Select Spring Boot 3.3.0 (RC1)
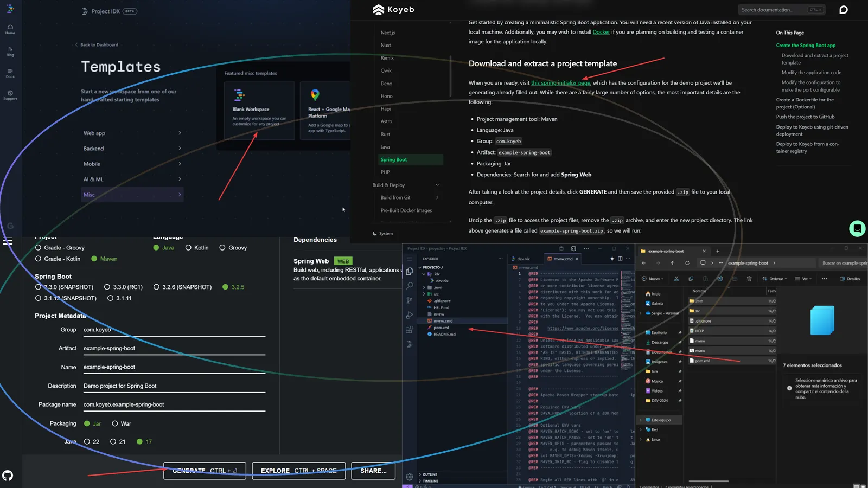The image size is (868, 488). [x=123, y=287]
